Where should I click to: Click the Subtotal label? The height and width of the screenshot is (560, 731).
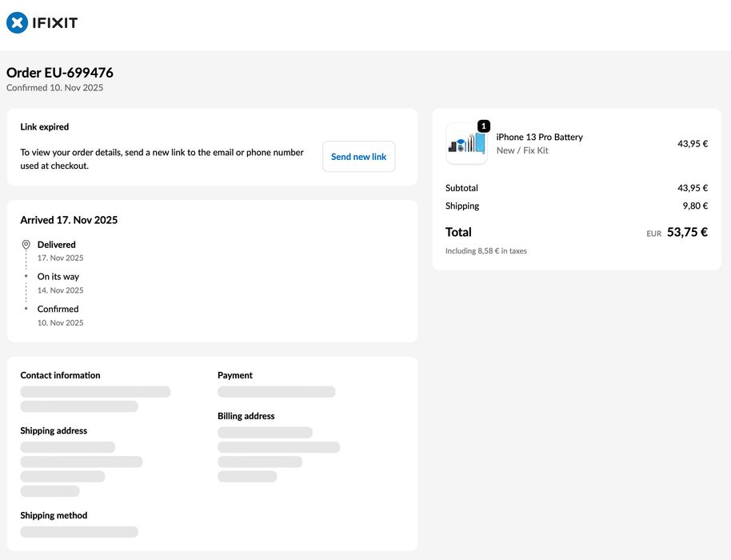coord(461,188)
